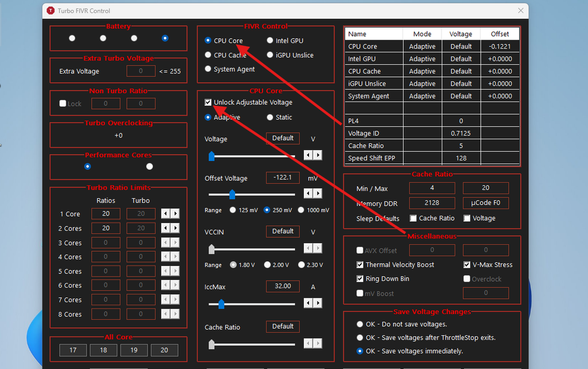Set offset range to 125 mV
This screenshot has width=588, height=369.
pos(233,210)
